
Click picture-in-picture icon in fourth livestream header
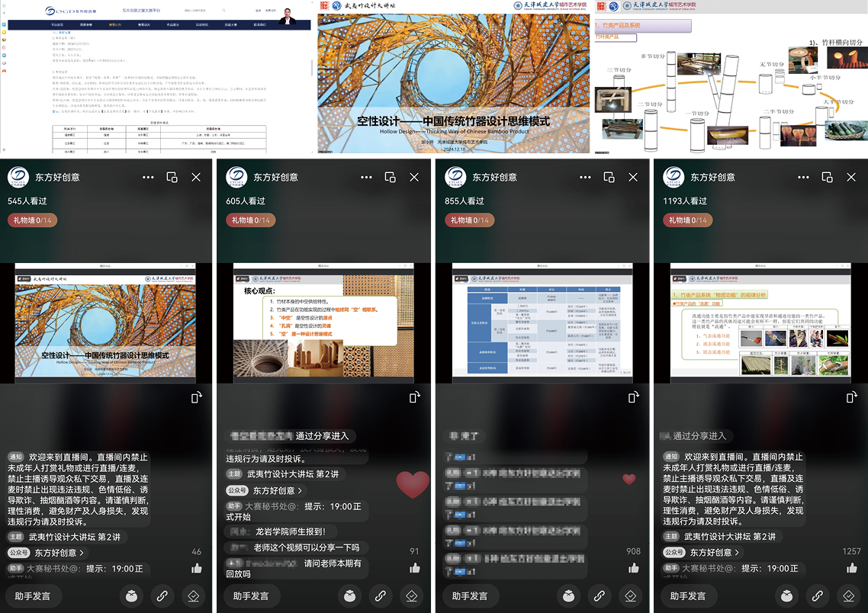pos(826,176)
